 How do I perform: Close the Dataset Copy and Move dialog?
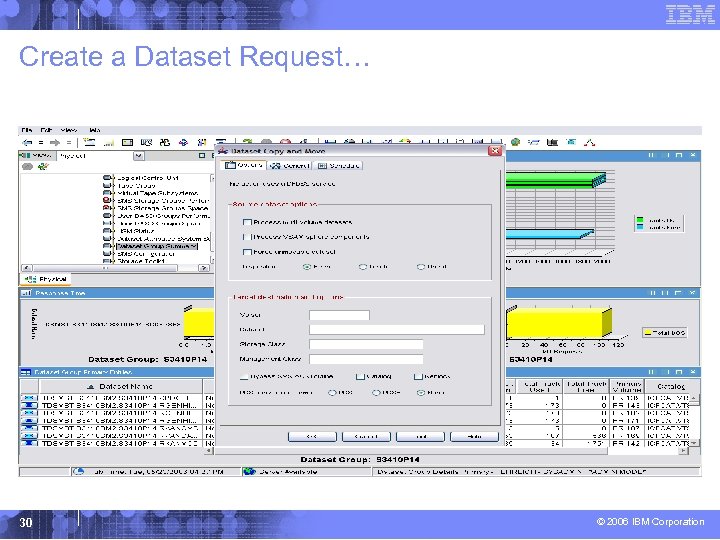pos(495,151)
